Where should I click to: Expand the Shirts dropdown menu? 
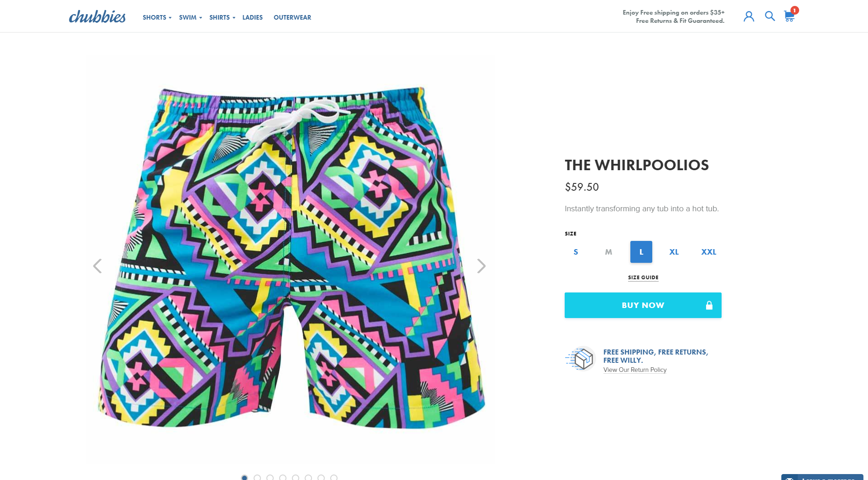222,17
